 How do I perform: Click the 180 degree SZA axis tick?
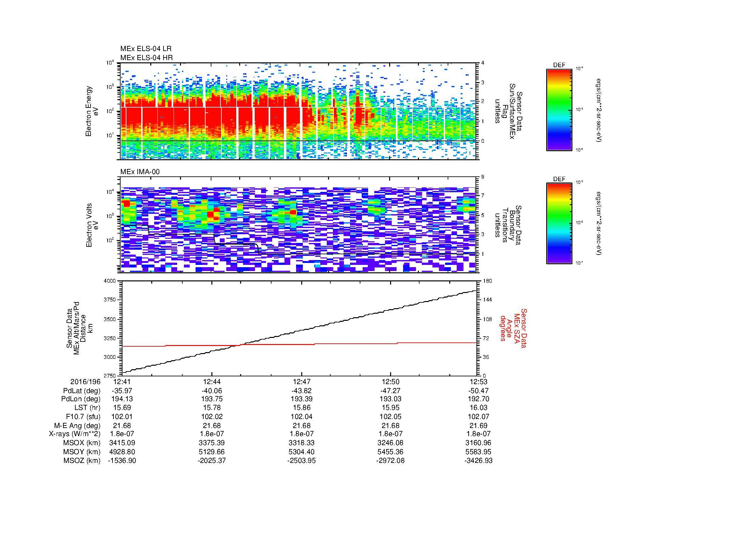point(488,281)
